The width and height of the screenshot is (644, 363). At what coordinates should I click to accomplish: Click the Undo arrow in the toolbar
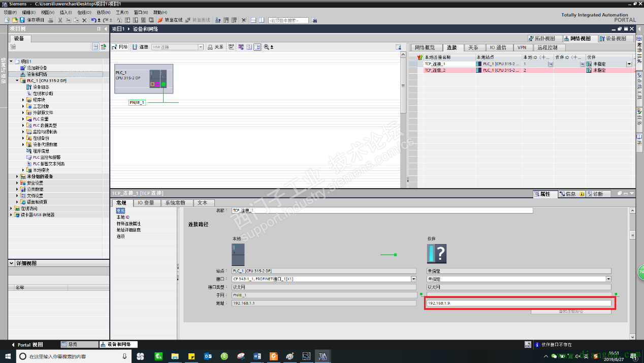[x=93, y=20]
